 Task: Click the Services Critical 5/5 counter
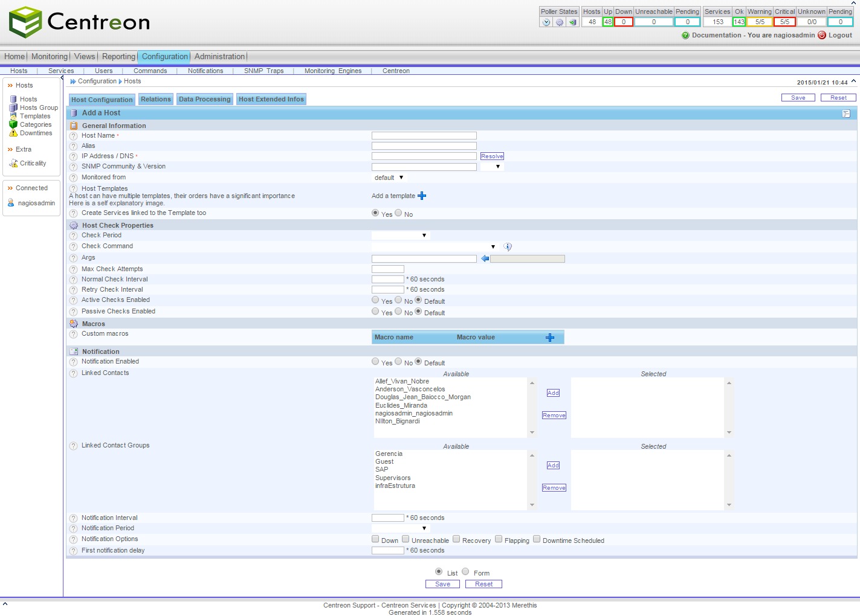point(784,22)
